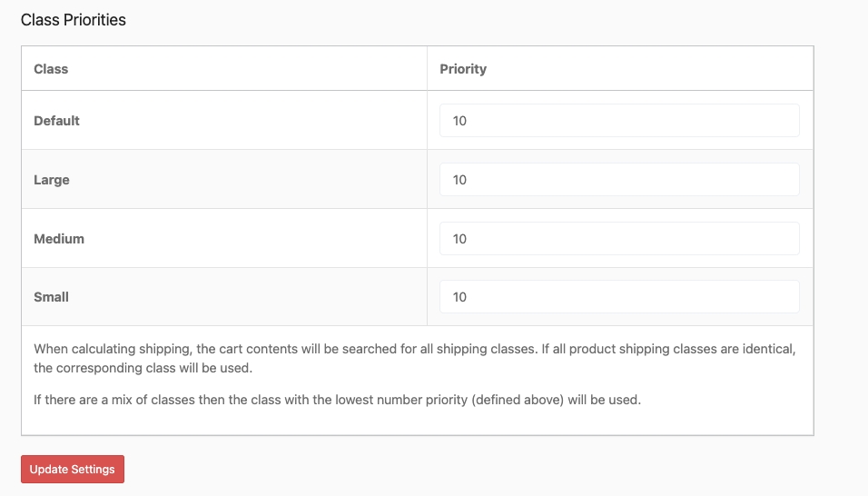Click the Class column header
868x496 pixels.
click(x=51, y=69)
